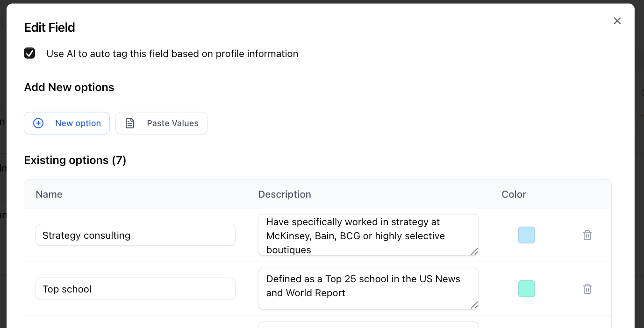
Task: Delete the Top school option
Action: coord(587,289)
